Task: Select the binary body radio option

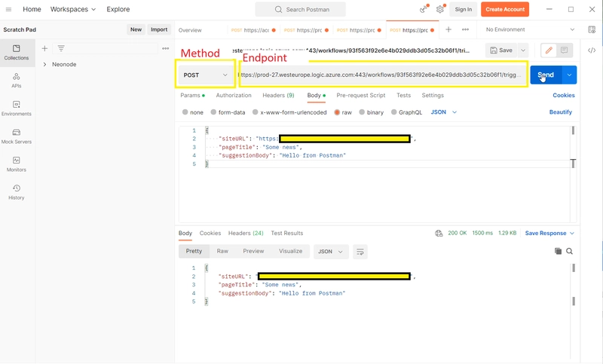Action: click(x=362, y=112)
